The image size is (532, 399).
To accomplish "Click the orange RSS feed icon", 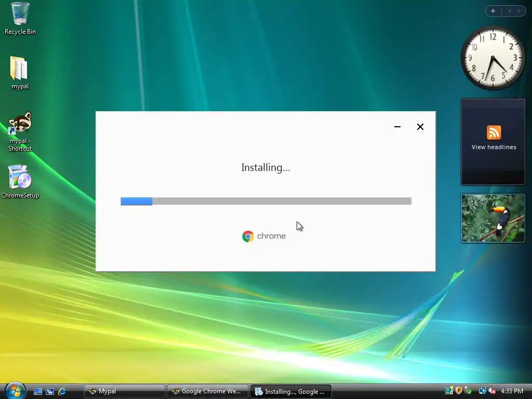I will click(x=494, y=132).
